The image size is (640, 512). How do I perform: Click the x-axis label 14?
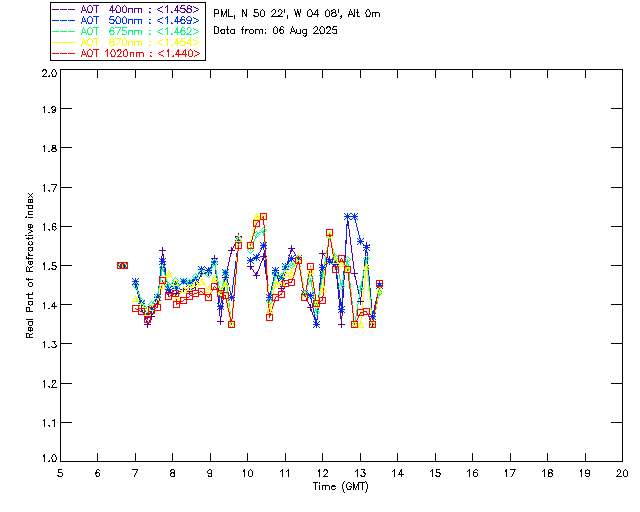398,474
